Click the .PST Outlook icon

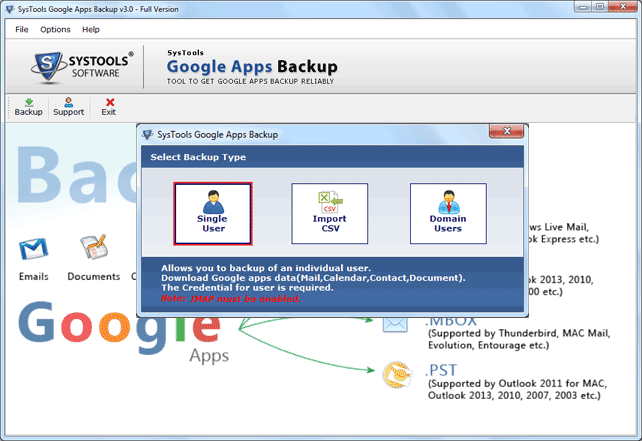coord(396,374)
